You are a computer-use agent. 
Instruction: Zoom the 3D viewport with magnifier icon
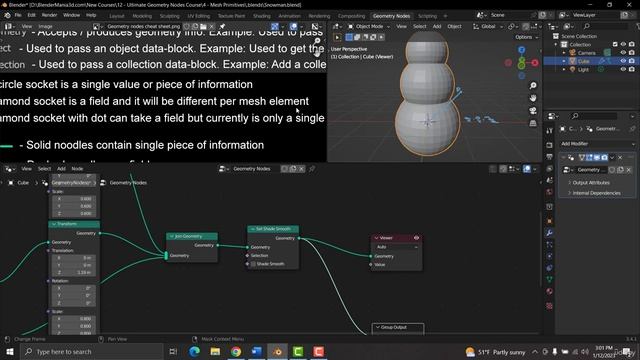pos(533,85)
